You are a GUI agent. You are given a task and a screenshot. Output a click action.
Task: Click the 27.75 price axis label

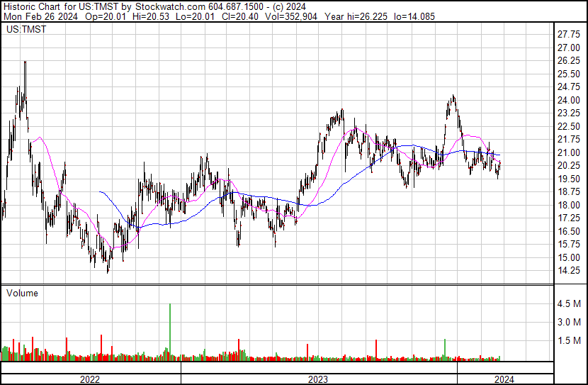(x=568, y=35)
